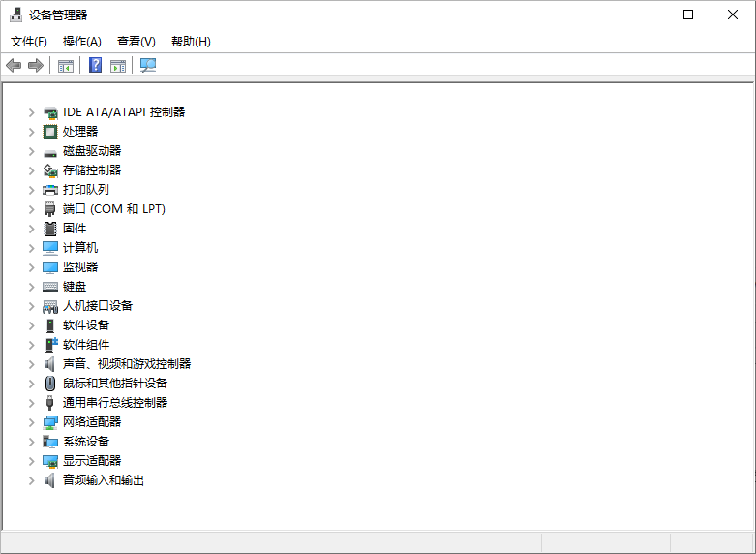This screenshot has width=756, height=554.
Task: Select the 软件组件 text label
Action: tap(86, 345)
